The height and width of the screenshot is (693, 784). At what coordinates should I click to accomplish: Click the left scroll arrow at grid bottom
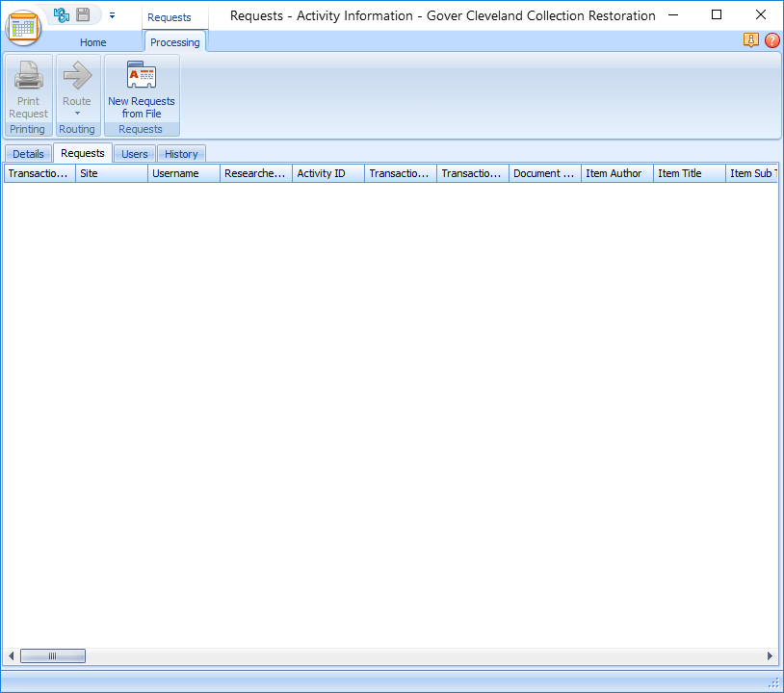coord(11,655)
